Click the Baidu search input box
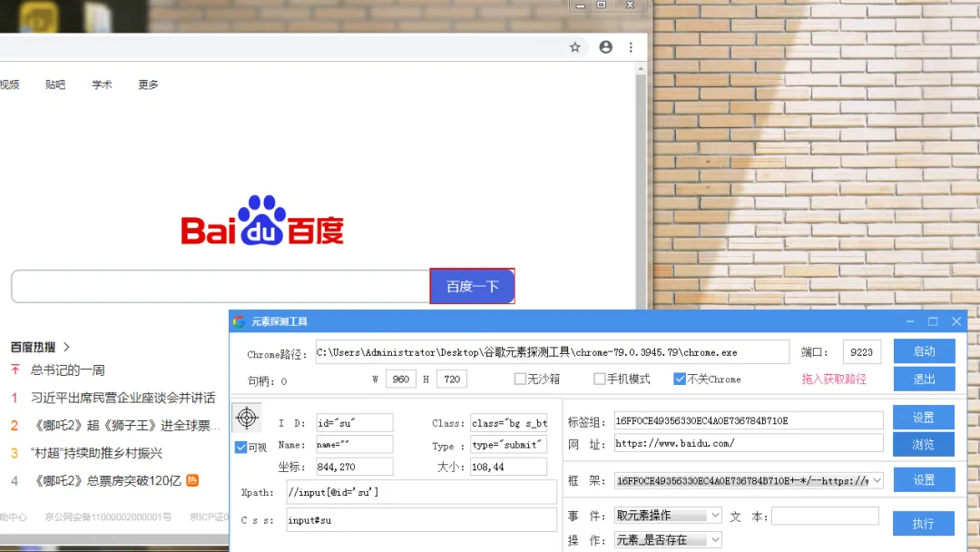The width and height of the screenshot is (980, 552). click(x=220, y=286)
